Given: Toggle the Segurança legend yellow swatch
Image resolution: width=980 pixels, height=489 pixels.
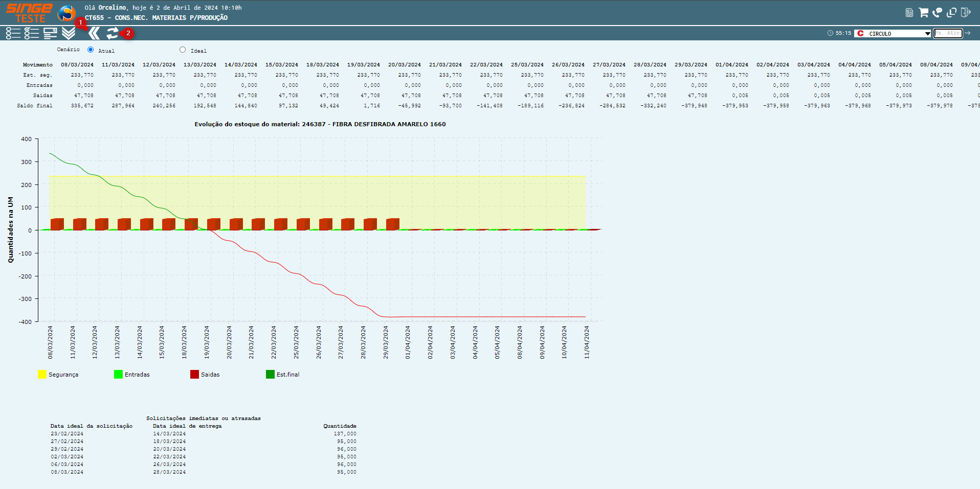Looking at the screenshot, I should point(42,375).
